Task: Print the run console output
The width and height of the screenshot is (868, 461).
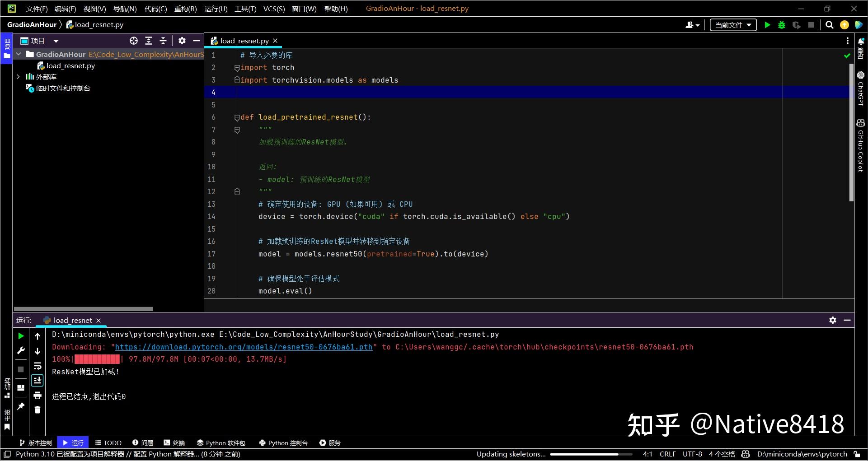Action: [38, 396]
